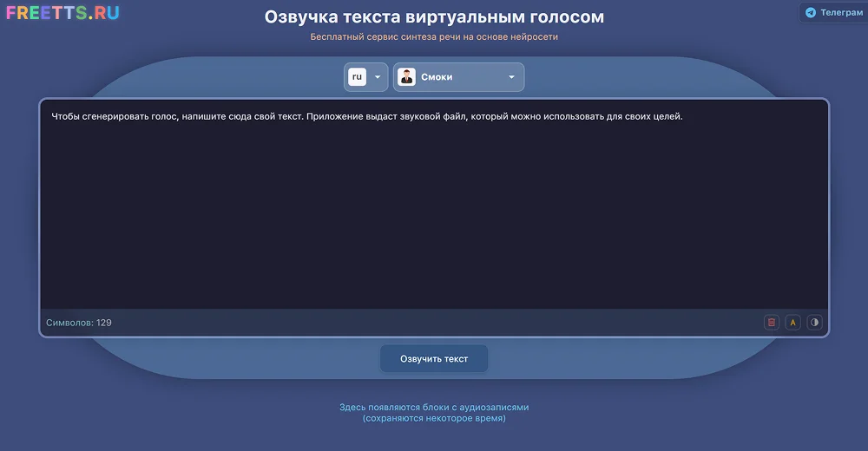Click into the text input area
The height and width of the screenshot is (451, 868).
coord(434,204)
